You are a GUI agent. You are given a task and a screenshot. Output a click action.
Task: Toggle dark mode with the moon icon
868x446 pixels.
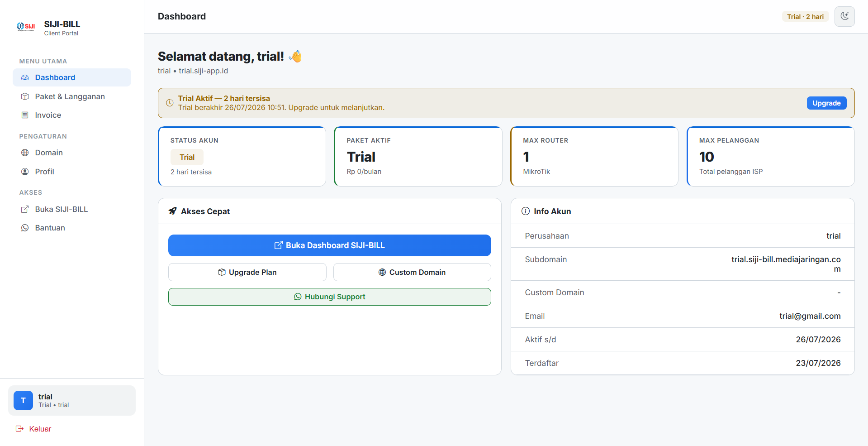pyautogui.click(x=844, y=16)
